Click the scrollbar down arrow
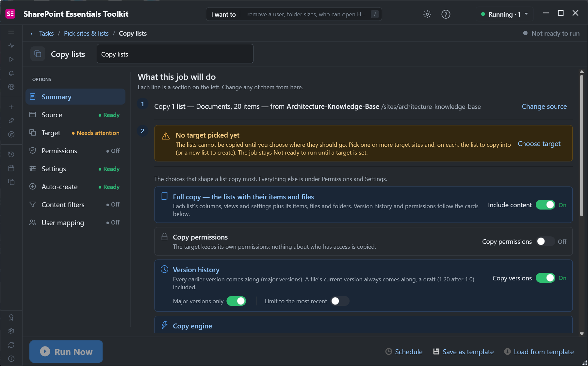Screen dimensions: 588x366 point(581,334)
